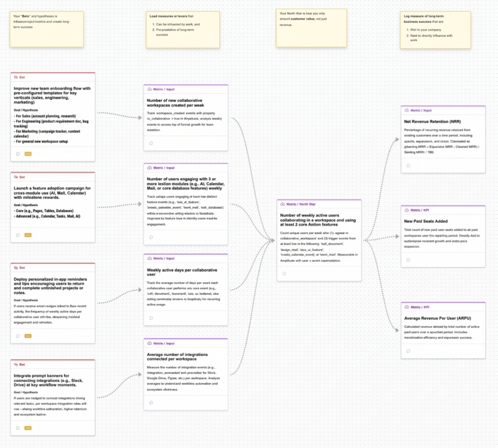
Task: Click the Net Revenue Retention description text
Action: (442, 141)
